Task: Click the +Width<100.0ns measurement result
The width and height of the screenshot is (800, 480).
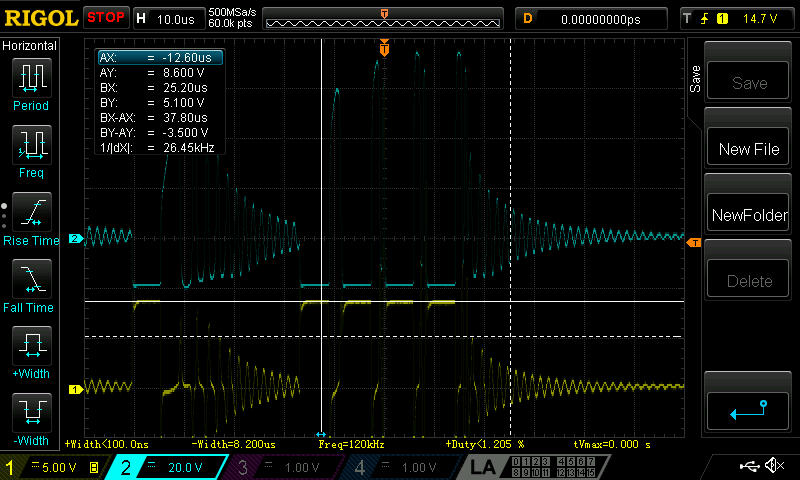Action: 107,444
